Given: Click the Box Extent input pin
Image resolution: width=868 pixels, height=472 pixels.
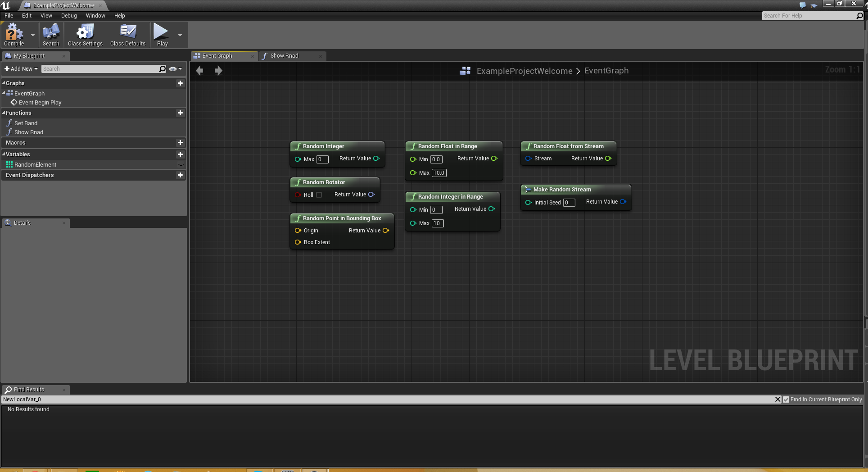Looking at the screenshot, I should coord(298,242).
